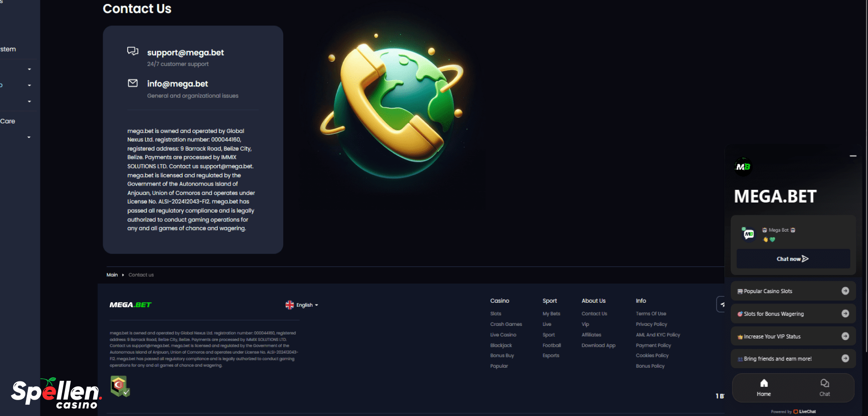This screenshot has width=868, height=416.
Task: Open Popular Casino Slots in chat widget
Action: (x=793, y=291)
